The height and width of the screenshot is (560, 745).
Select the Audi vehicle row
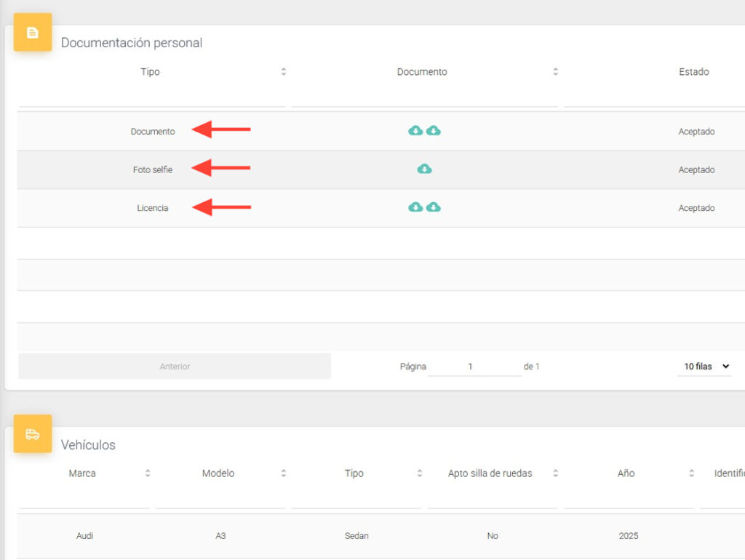coord(85,536)
